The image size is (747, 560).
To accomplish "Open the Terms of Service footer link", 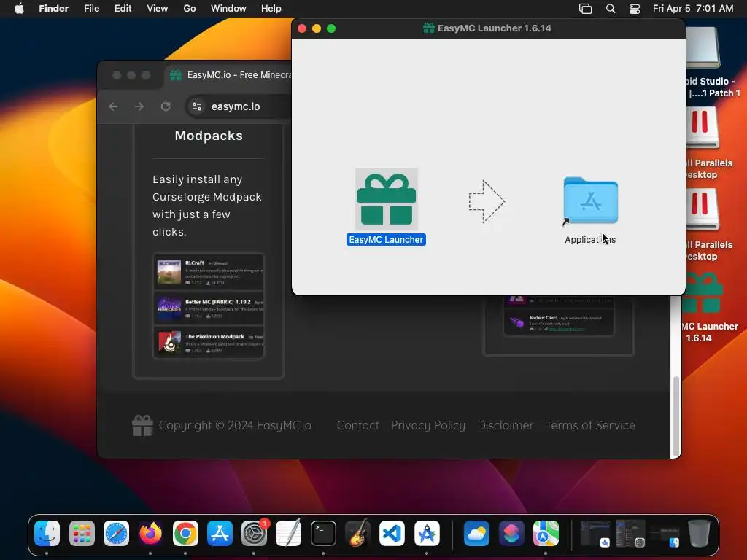I will (x=590, y=425).
